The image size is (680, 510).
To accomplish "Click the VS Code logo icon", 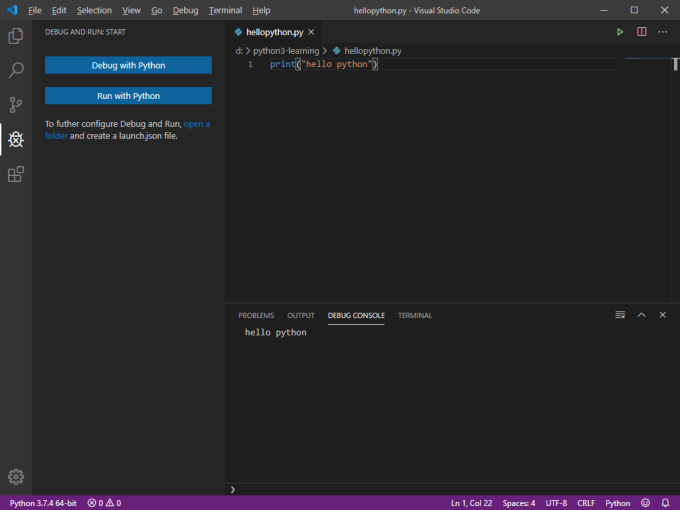I will 12,10.
